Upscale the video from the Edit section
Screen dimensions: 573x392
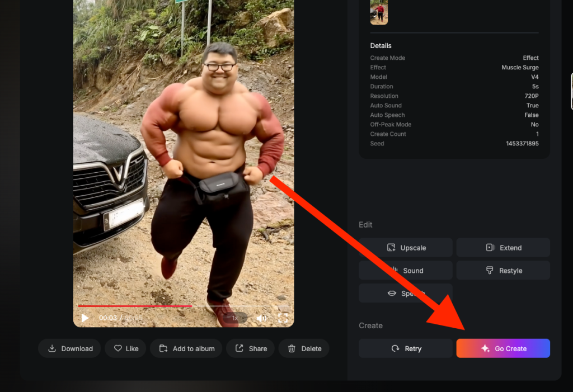406,248
